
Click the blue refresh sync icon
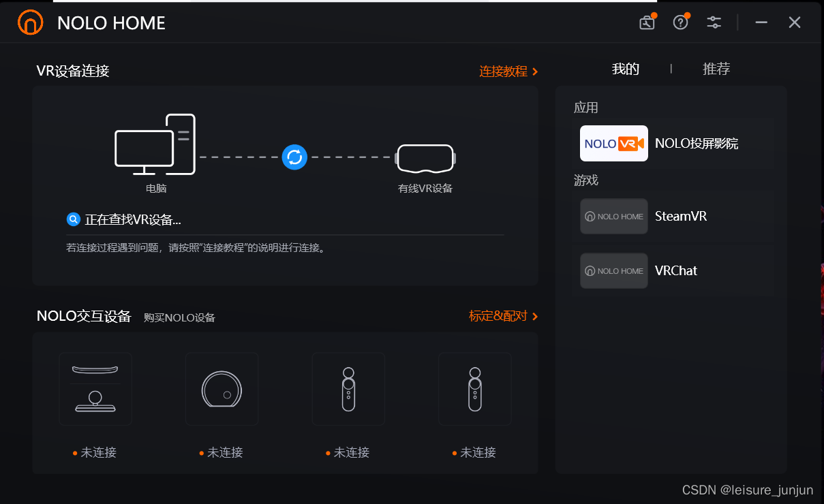point(294,157)
